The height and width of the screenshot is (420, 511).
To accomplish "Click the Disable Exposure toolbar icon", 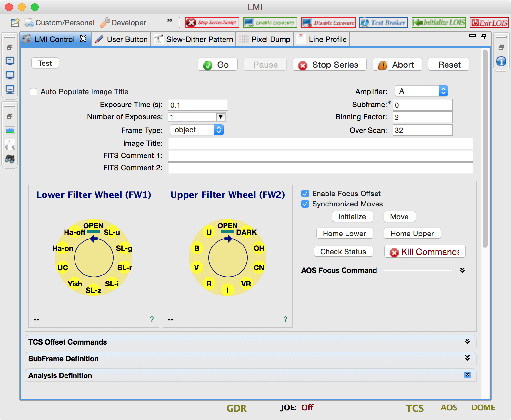I will (328, 23).
